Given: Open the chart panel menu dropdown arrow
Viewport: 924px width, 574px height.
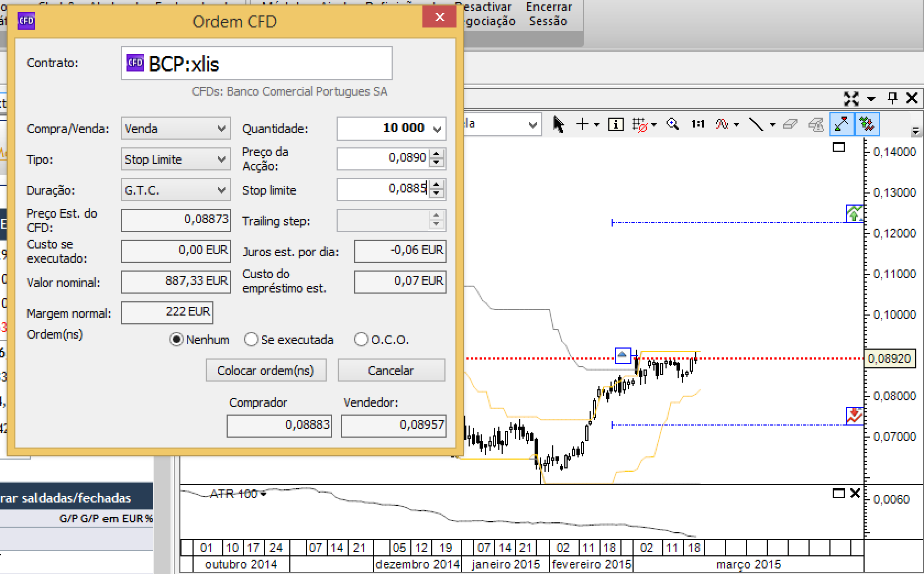Looking at the screenshot, I should click(x=871, y=99).
